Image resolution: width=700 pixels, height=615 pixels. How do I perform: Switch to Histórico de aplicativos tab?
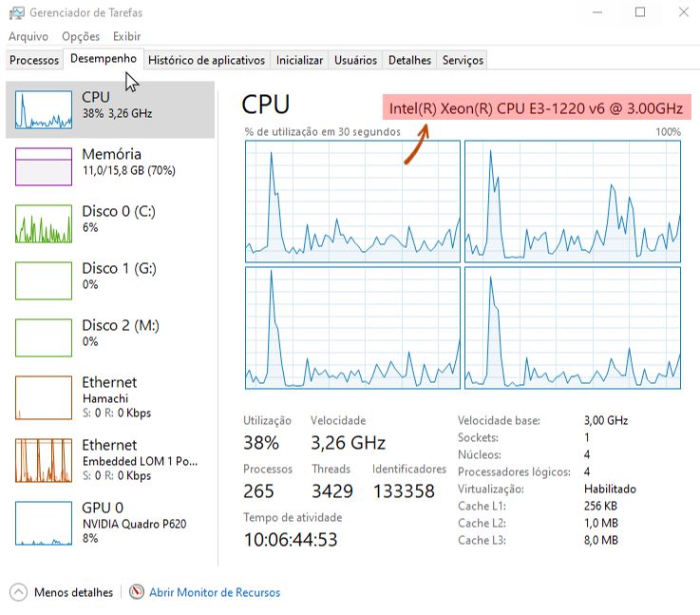[x=207, y=60]
